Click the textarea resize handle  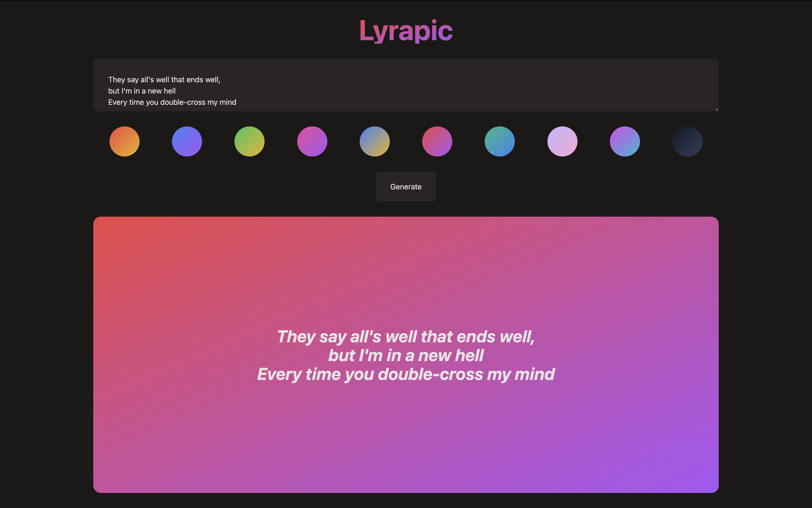(x=716, y=109)
